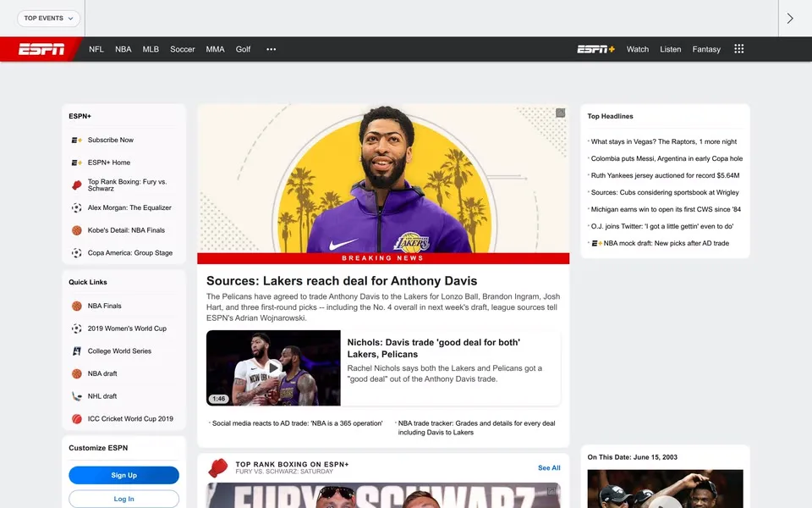Play the Nichols Davis trade video
The width and height of the screenshot is (812, 508).
pyautogui.click(x=273, y=368)
